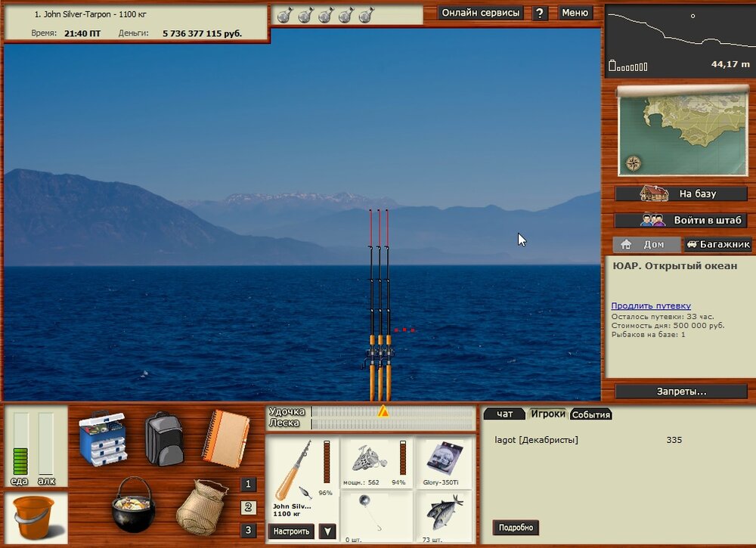
Task: Click the Леска tension bar
Action: point(392,423)
